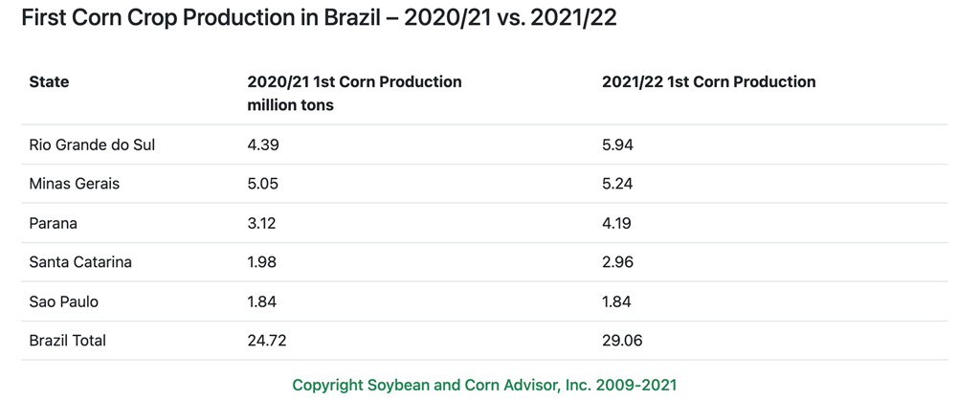Click Parana's 3.12 production value
Screen dimensions: 980x401
pyautogui.click(x=262, y=223)
